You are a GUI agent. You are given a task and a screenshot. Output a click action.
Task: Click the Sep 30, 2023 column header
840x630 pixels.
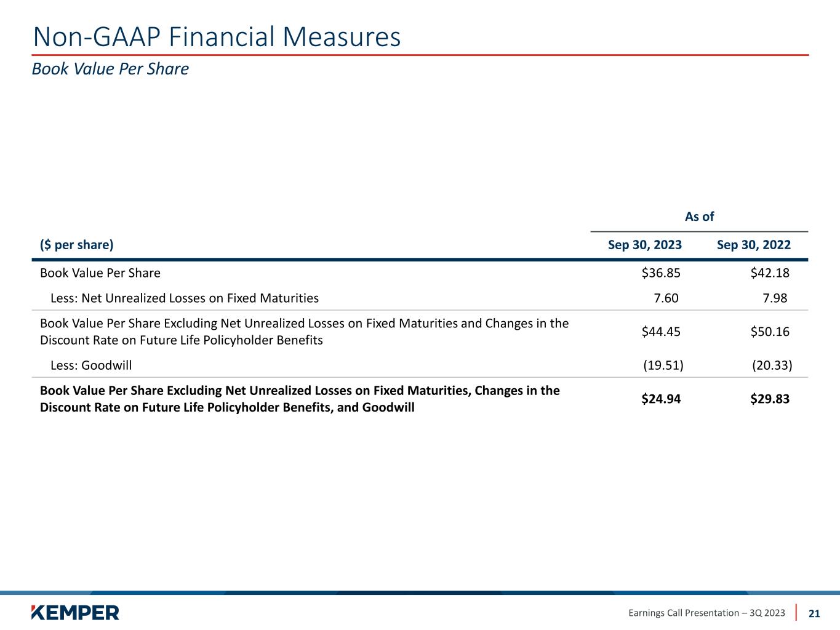[644, 245]
